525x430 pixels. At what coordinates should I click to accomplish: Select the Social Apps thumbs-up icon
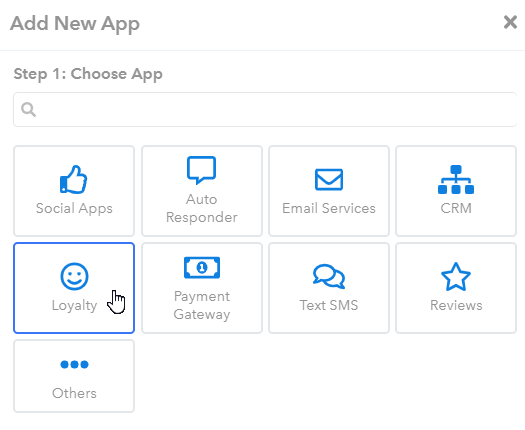74,180
